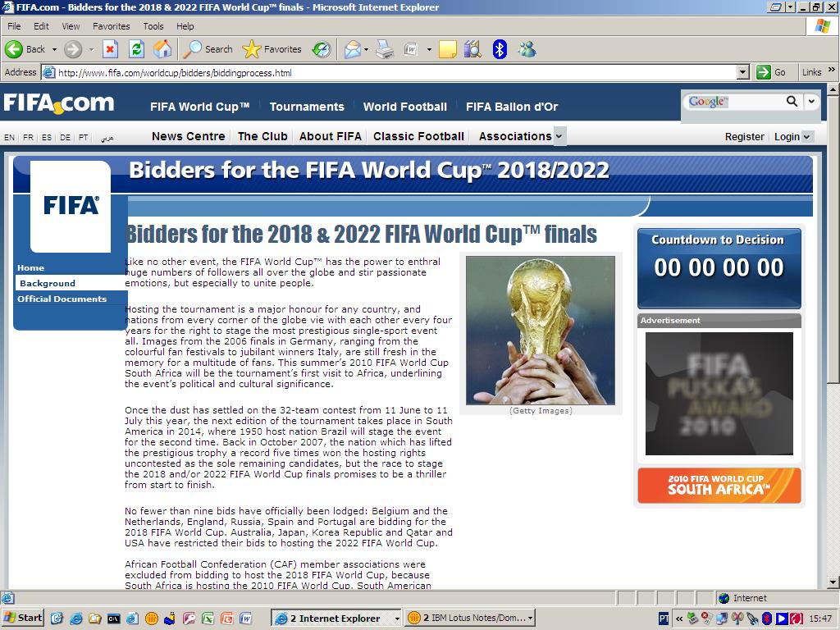This screenshot has height=630, width=840.
Task: Open the View menu
Action: pos(71,26)
